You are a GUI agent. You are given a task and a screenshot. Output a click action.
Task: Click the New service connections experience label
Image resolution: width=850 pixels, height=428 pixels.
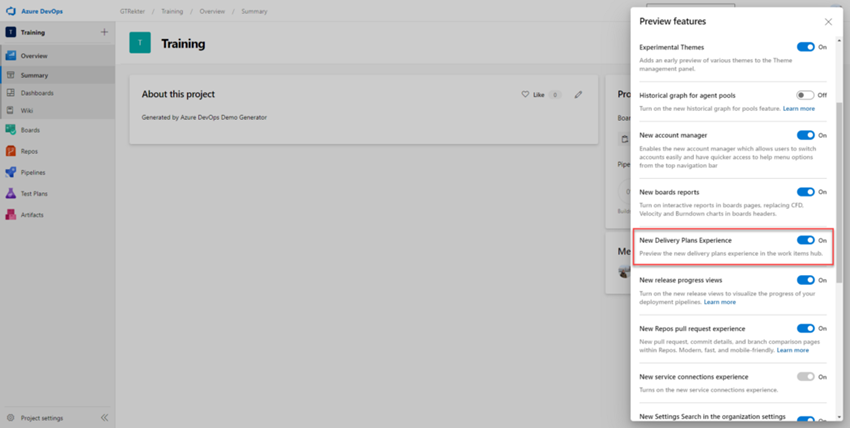click(693, 377)
